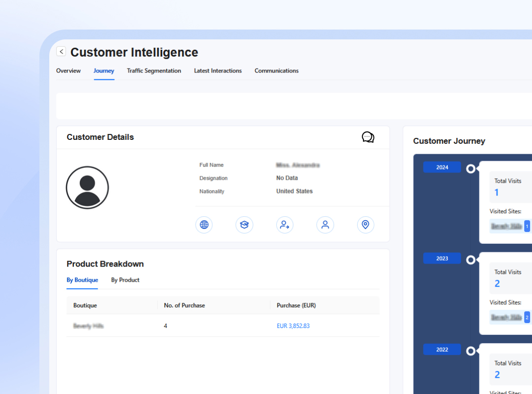Click the customer avatar picture

(87, 187)
